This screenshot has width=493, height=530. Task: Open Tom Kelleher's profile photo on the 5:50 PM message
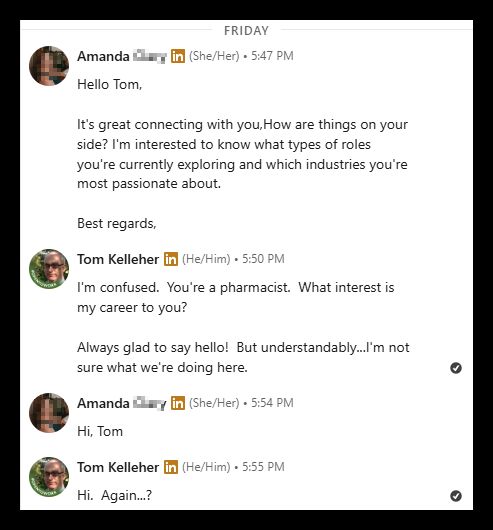coord(49,269)
